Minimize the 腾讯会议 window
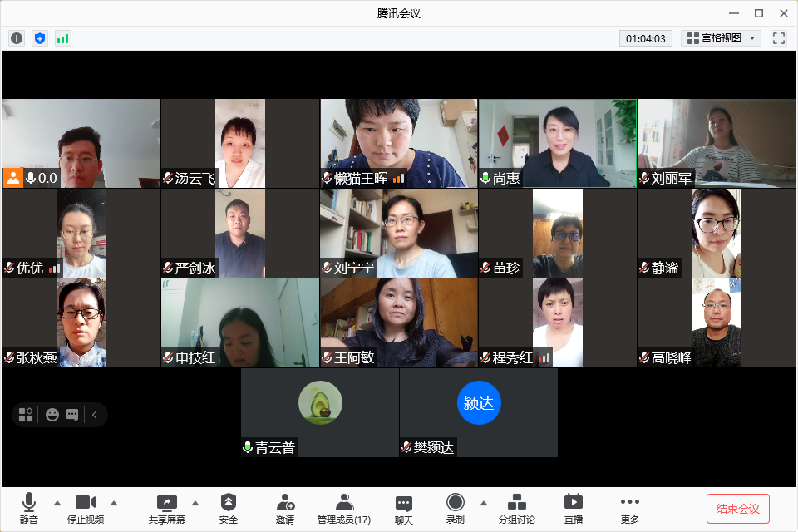798x532 pixels. [x=733, y=13]
